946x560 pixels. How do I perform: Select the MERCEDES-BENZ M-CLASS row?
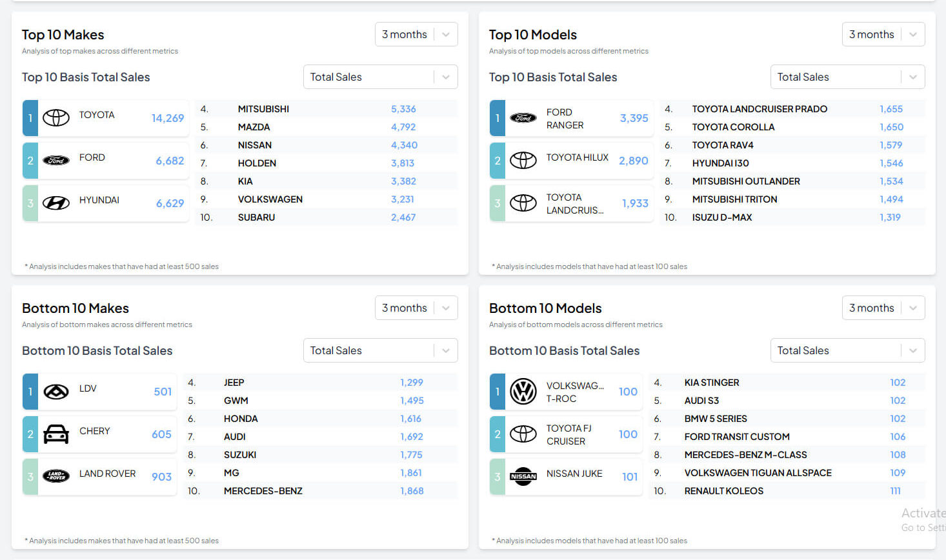(x=787, y=455)
